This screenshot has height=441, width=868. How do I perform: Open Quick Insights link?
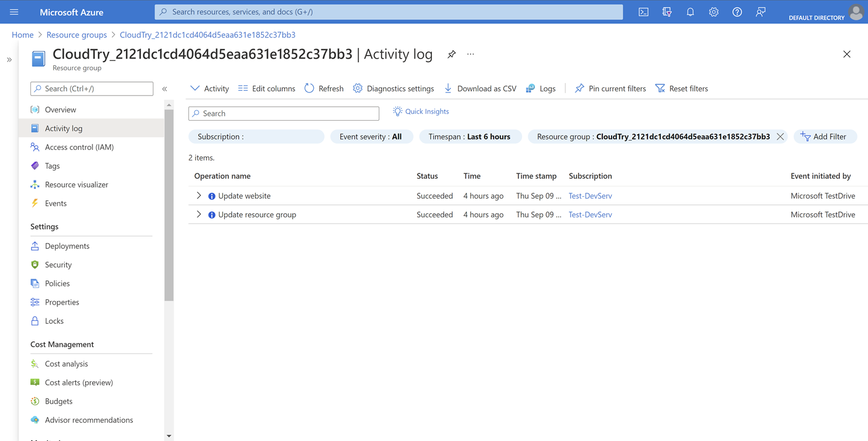(421, 111)
